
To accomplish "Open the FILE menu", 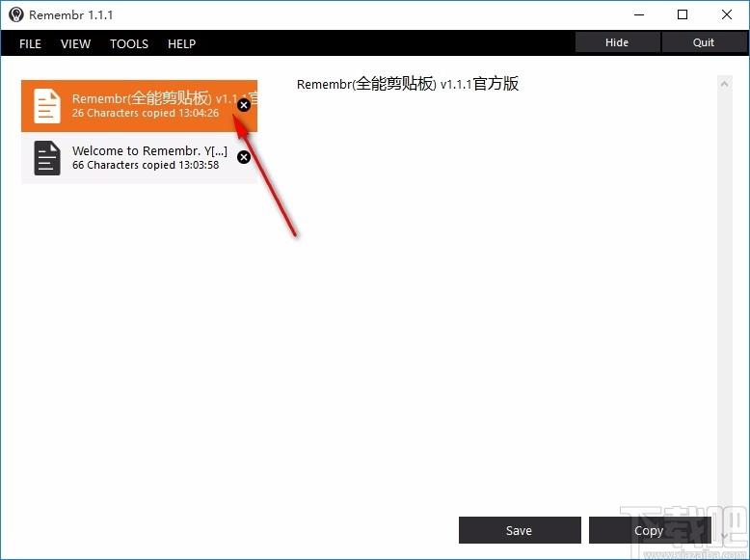I will pyautogui.click(x=30, y=44).
